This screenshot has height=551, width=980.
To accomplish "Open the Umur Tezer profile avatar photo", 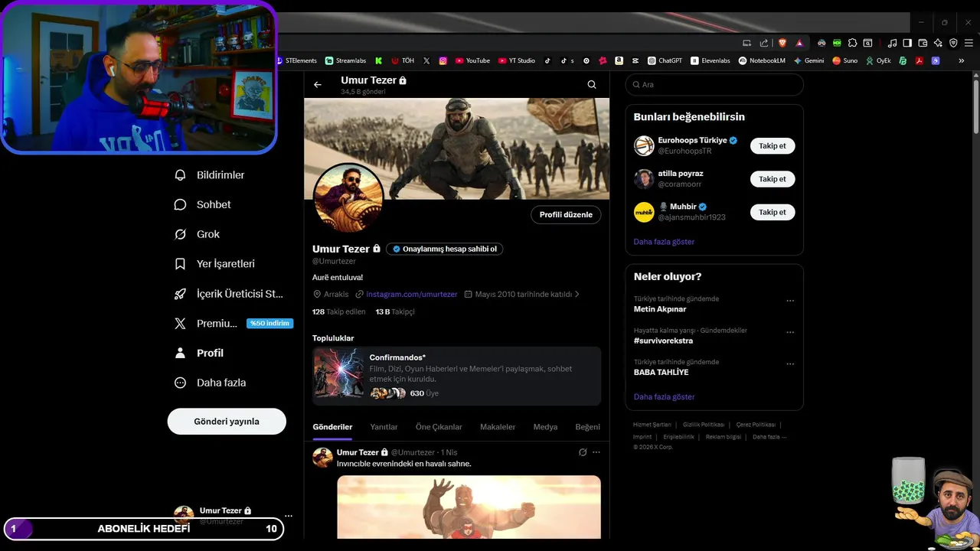I will (348, 197).
